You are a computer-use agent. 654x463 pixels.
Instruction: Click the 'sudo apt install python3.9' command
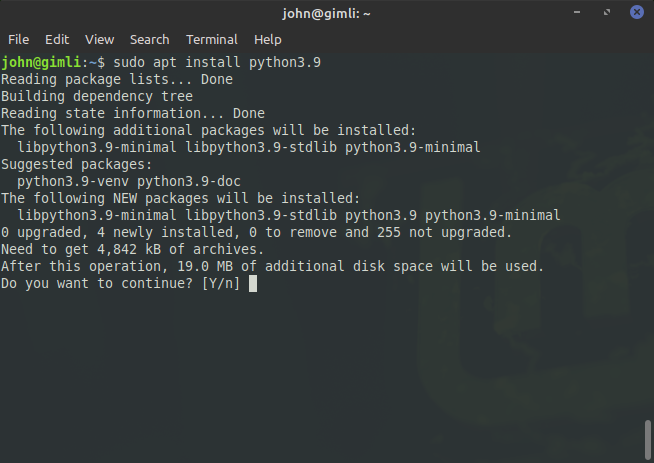pos(217,63)
